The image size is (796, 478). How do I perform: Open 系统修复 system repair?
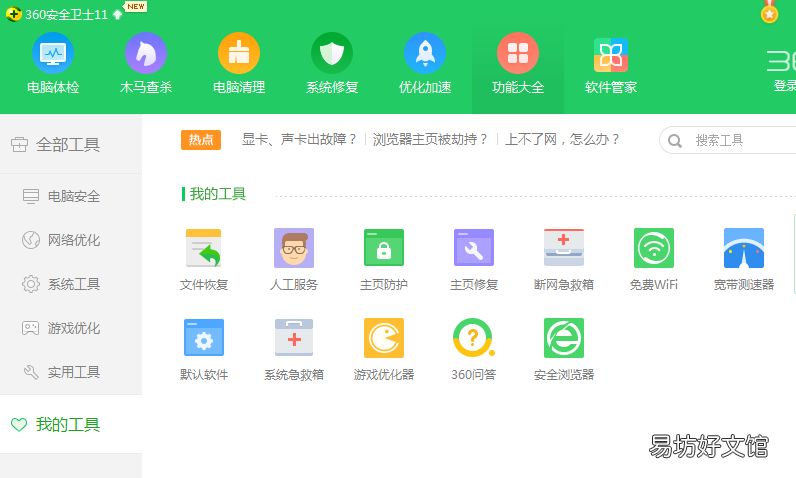coord(331,63)
